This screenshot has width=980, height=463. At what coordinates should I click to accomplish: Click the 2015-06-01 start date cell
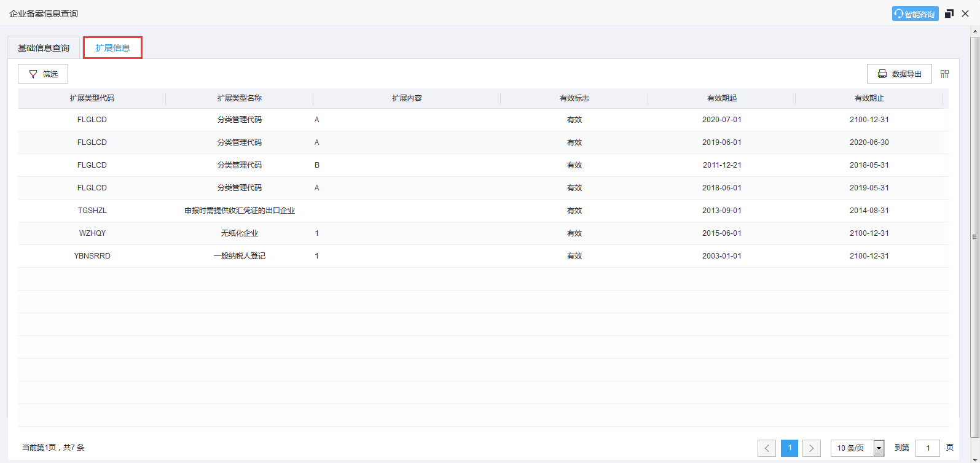click(722, 233)
